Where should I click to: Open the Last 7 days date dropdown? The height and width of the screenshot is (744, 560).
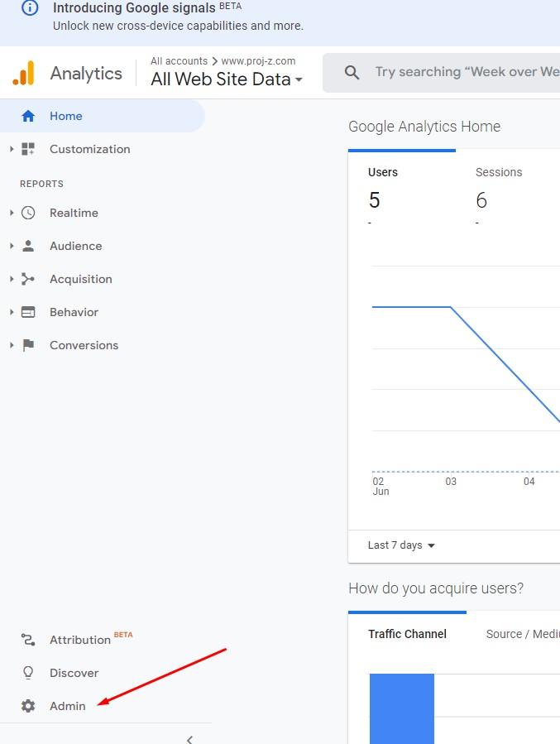pos(401,545)
